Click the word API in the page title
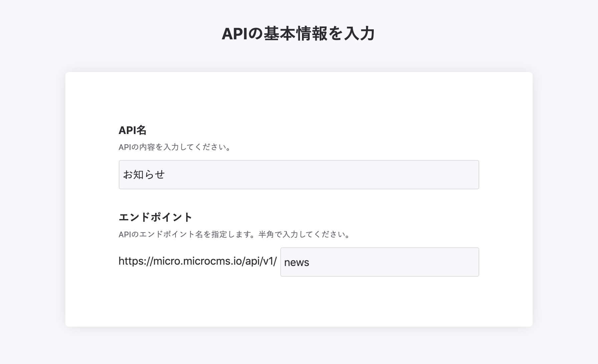This screenshot has width=598, height=364. tap(234, 34)
